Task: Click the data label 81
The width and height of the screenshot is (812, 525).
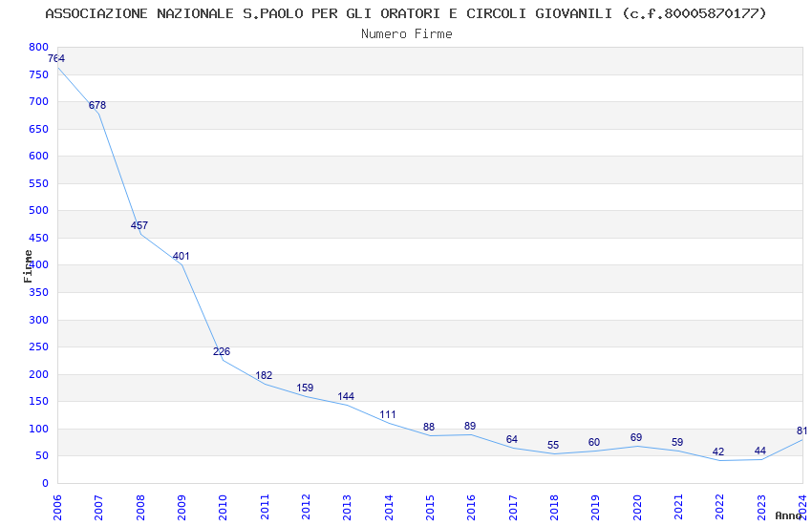Action: (x=801, y=430)
